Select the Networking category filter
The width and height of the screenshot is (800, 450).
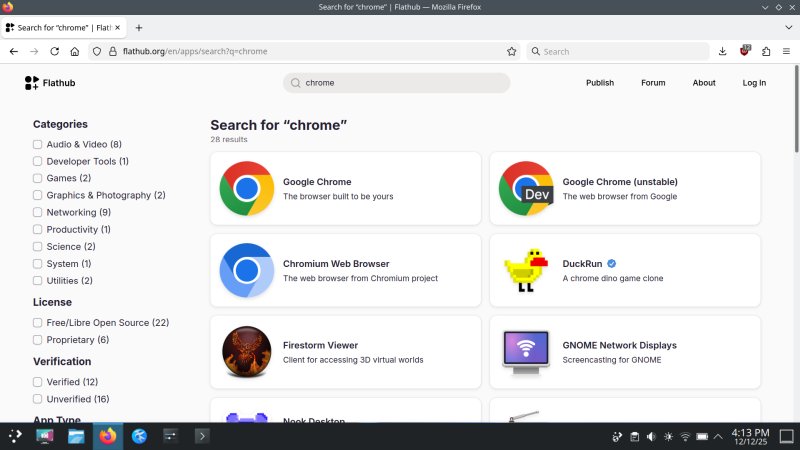click(37, 212)
